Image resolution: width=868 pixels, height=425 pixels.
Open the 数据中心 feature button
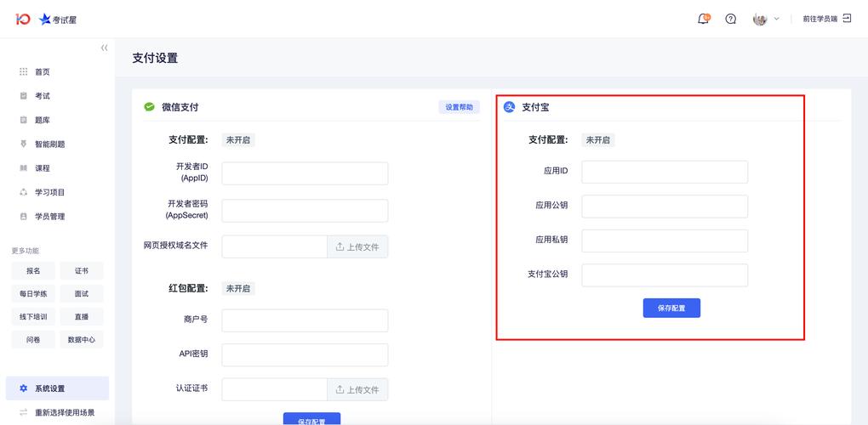[82, 340]
